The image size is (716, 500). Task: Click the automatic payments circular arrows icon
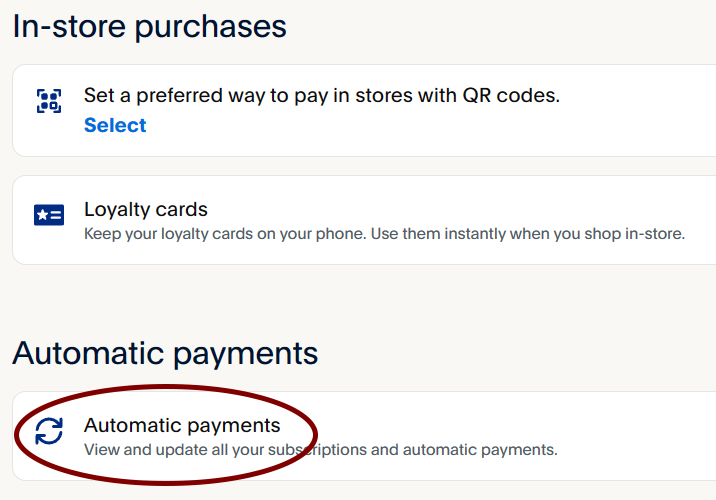[x=48, y=431]
